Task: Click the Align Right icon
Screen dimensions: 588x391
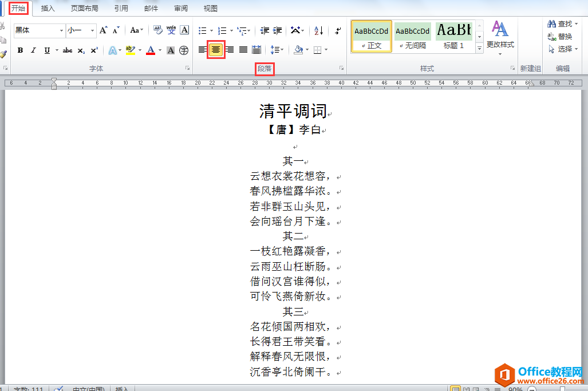Action: coord(230,49)
